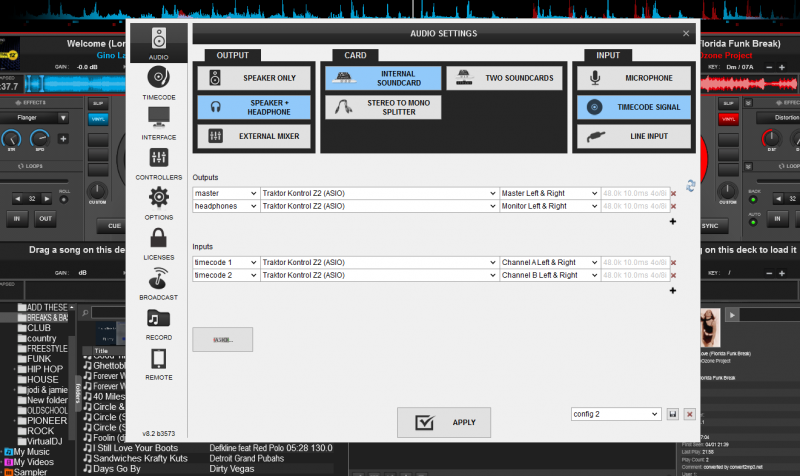
Task: Enable Line Input option
Action: pyautogui.click(x=634, y=136)
